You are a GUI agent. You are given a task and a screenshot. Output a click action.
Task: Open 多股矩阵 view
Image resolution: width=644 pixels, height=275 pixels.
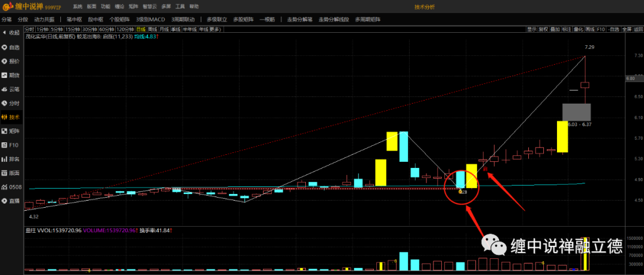pos(243,20)
